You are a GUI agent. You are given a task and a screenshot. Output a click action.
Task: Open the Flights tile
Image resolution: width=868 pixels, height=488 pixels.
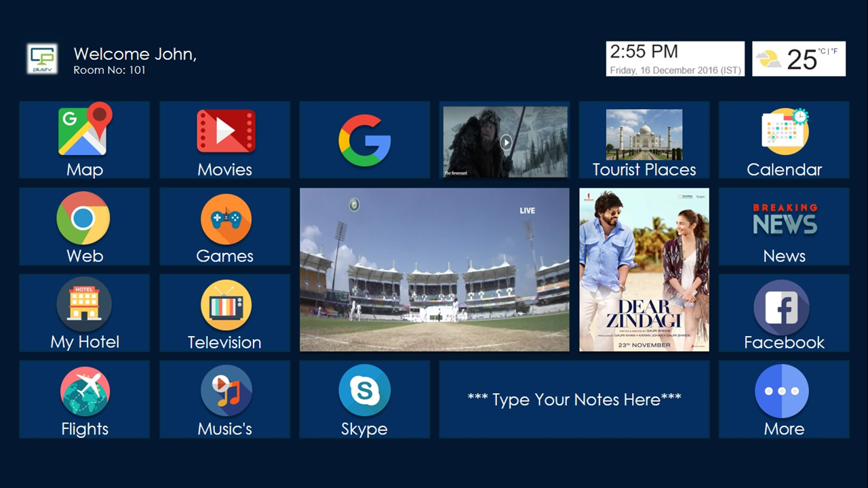click(84, 399)
